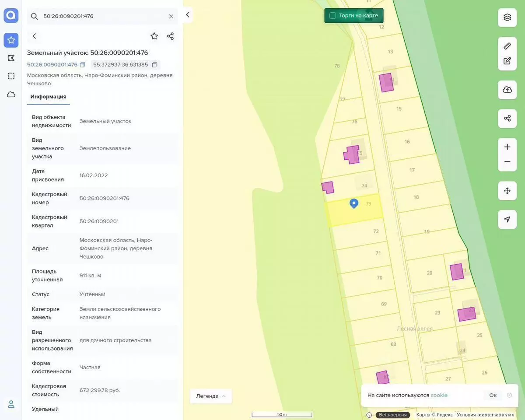Collapse the left info panel chevron
The width and height of the screenshot is (525, 420).
tap(188, 15)
